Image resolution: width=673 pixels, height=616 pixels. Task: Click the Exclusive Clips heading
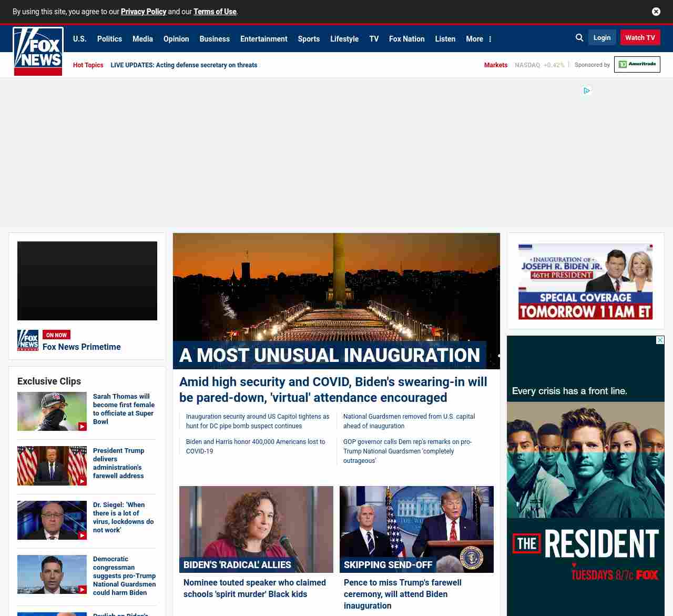pos(49,381)
